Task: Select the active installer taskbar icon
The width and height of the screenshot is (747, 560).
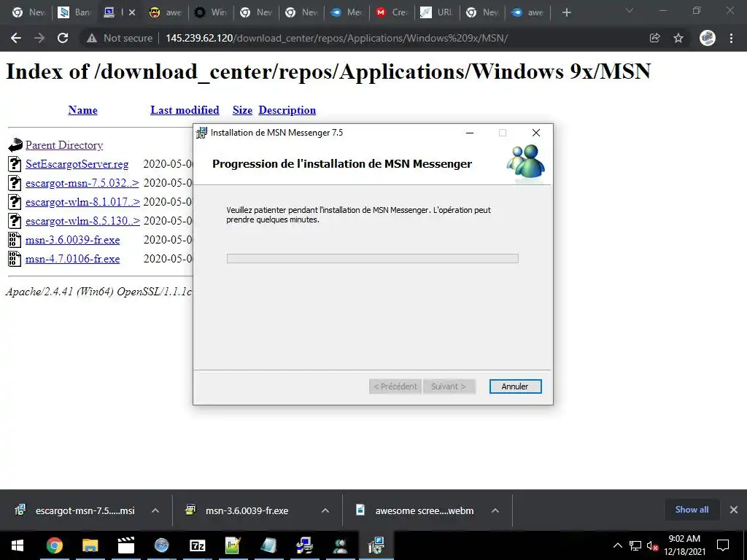Action: [x=376, y=545]
